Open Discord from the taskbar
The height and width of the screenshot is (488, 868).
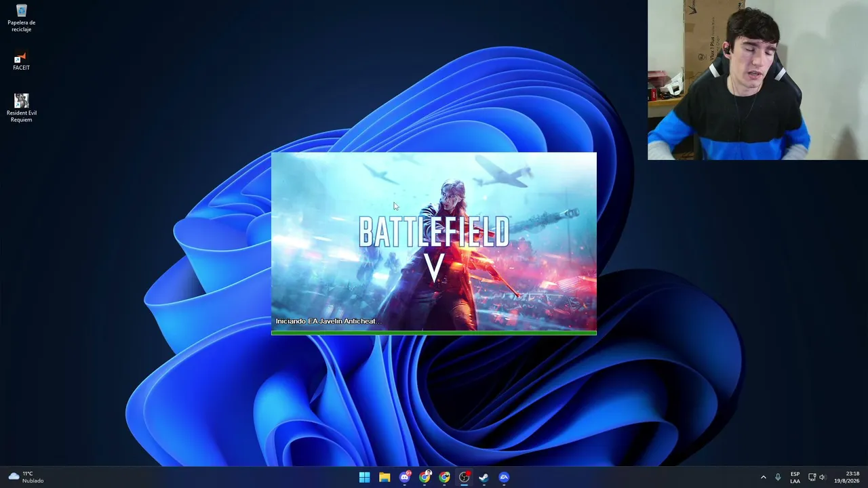point(405,477)
